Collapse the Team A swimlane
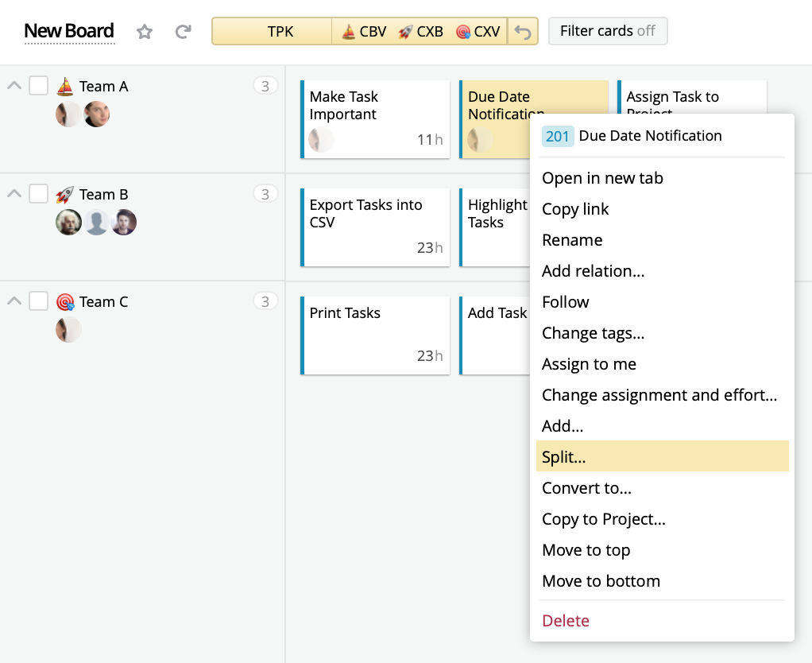 pos(13,85)
